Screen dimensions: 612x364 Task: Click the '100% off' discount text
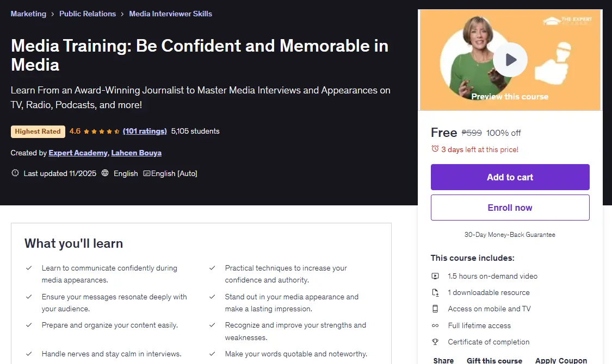[x=504, y=133]
